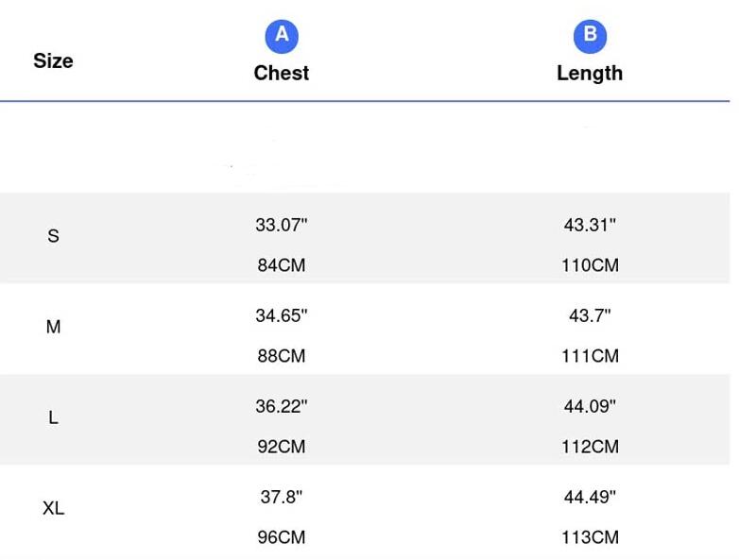
Task: Click the 34.65" chest measurement
Action: pyautogui.click(x=282, y=316)
